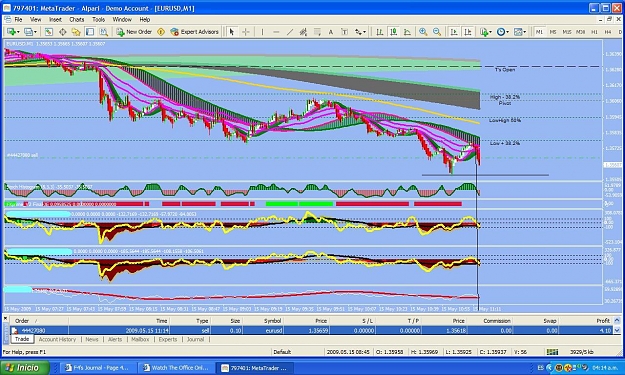Open the Periods clock dropdown
The image size is (625, 375).
(503, 32)
